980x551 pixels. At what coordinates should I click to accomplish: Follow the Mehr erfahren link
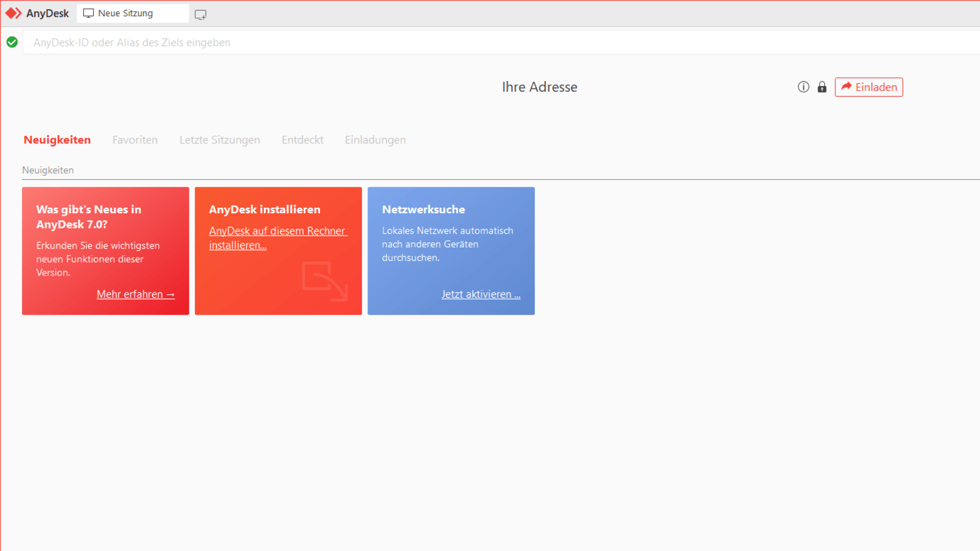point(136,294)
